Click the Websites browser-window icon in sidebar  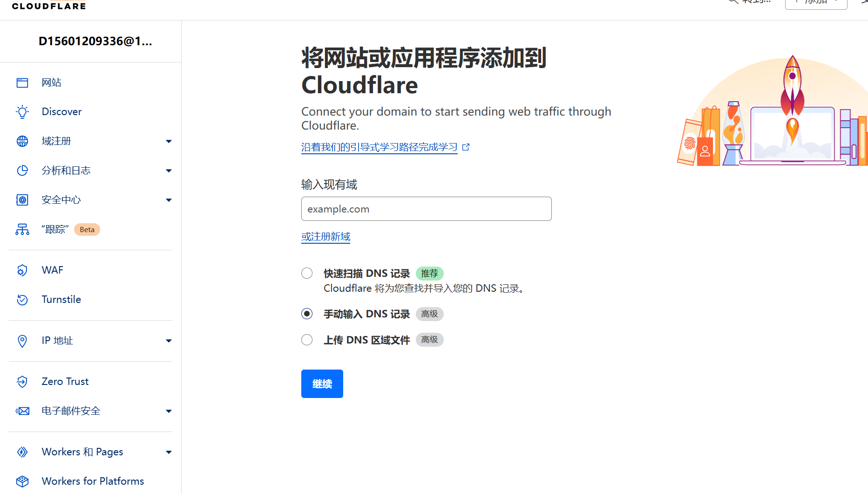pos(22,83)
